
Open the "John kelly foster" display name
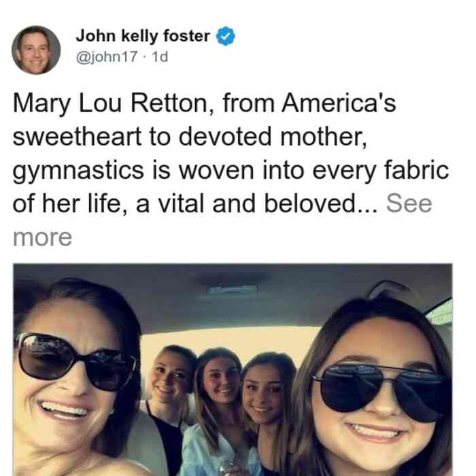tap(143, 36)
